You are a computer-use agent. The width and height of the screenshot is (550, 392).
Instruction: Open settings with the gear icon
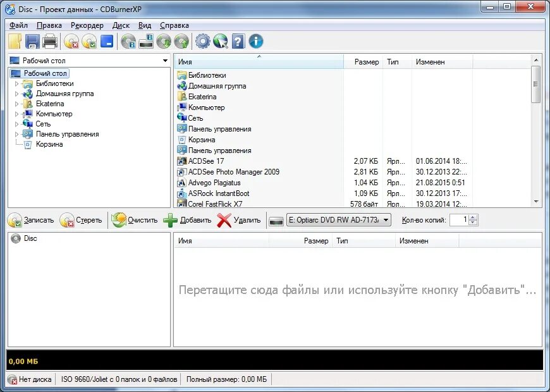point(203,41)
